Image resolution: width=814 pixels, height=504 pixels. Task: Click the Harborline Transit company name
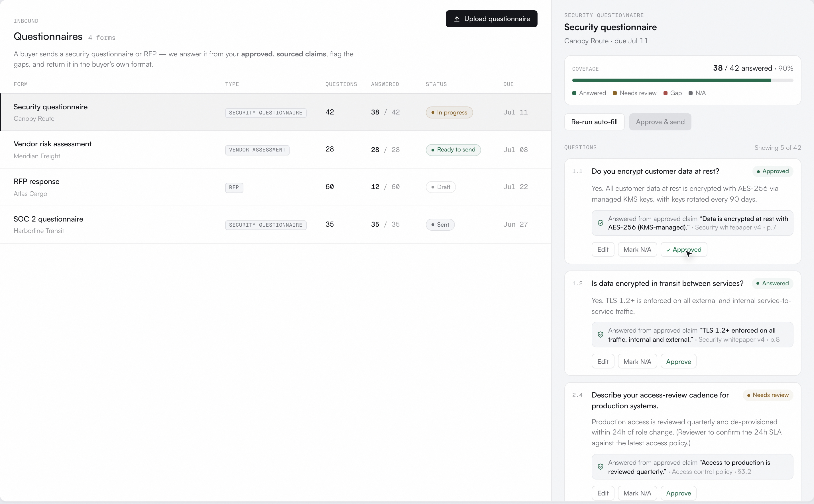39,231
